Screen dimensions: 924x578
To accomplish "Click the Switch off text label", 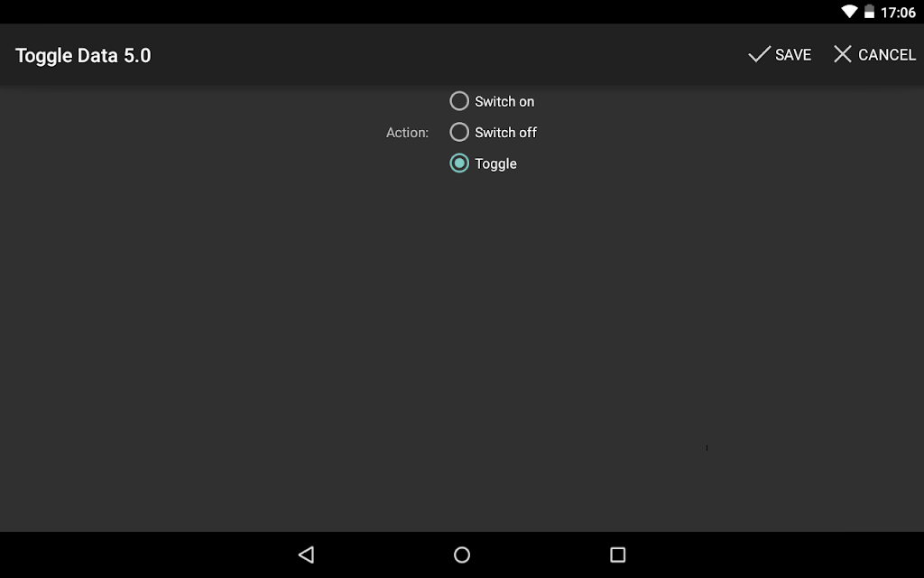I will click(505, 133).
